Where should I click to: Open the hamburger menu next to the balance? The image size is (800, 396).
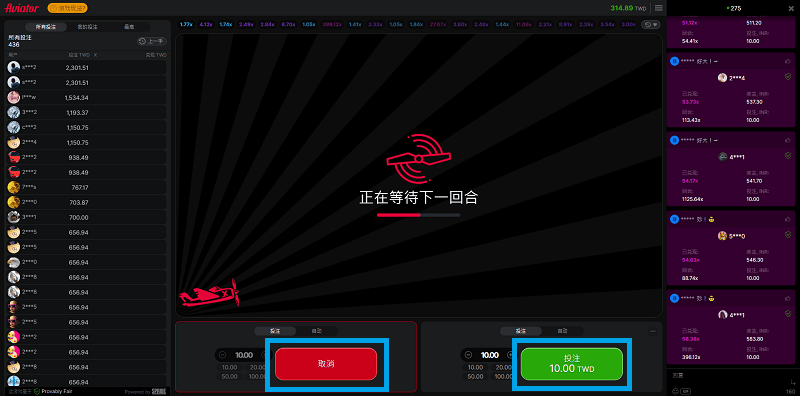659,8
